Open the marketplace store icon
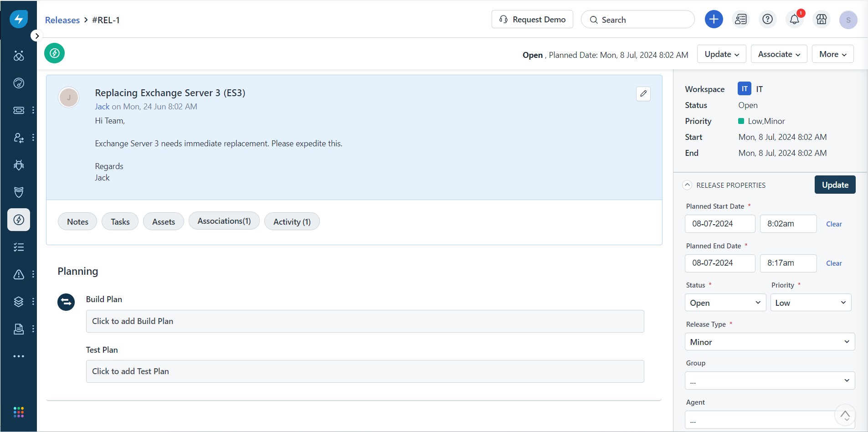 pyautogui.click(x=822, y=19)
